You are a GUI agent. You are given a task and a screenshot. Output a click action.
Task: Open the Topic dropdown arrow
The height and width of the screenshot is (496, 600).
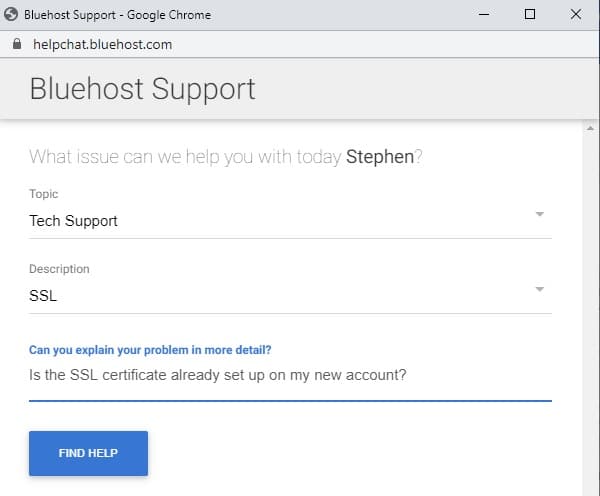click(540, 214)
